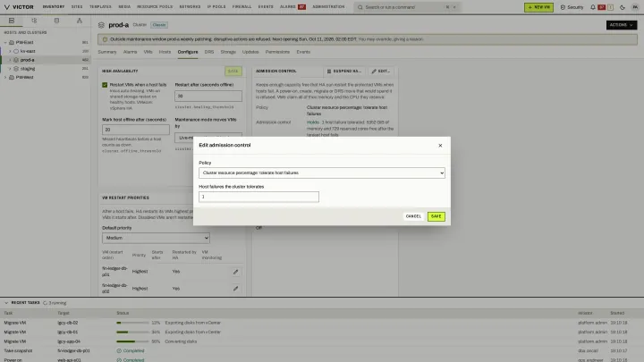Click the red notification count badge
Screen dimensions: 644x362
(x=601, y=7)
